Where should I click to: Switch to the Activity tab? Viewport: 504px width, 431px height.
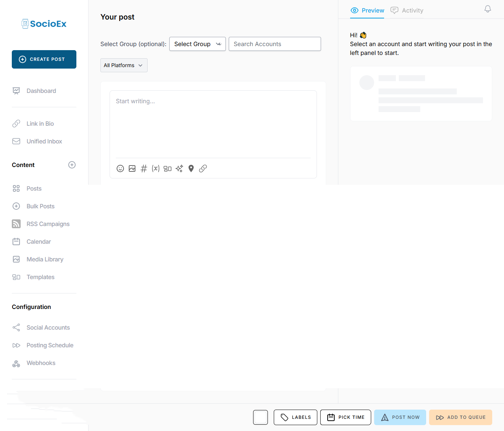click(x=407, y=10)
